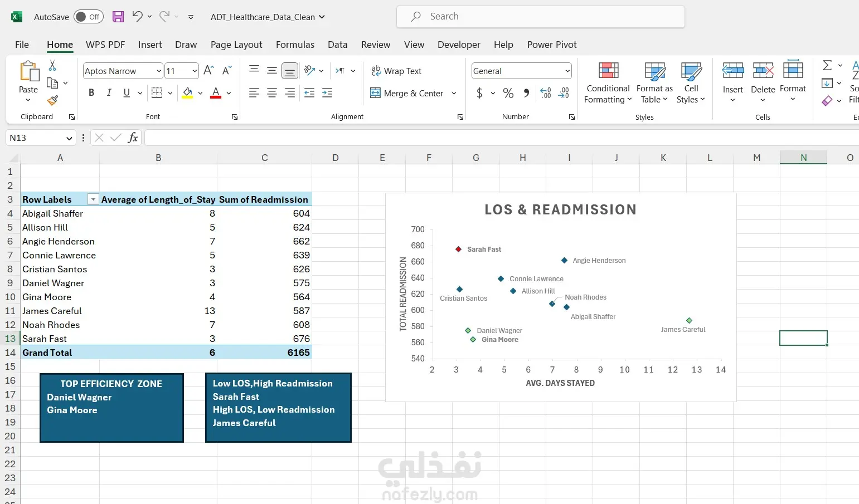Open the font size dropdown
859x504 pixels.
coord(195,71)
